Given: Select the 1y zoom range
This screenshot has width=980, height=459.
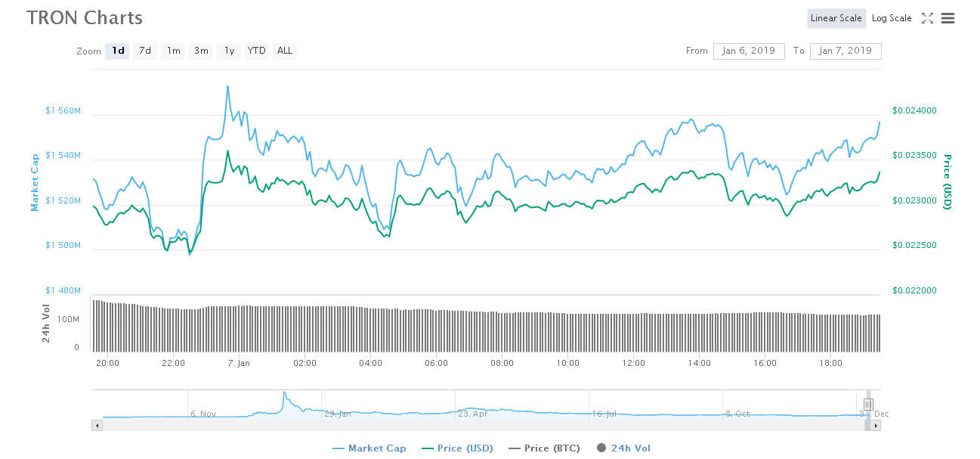Looking at the screenshot, I should coord(229,51).
